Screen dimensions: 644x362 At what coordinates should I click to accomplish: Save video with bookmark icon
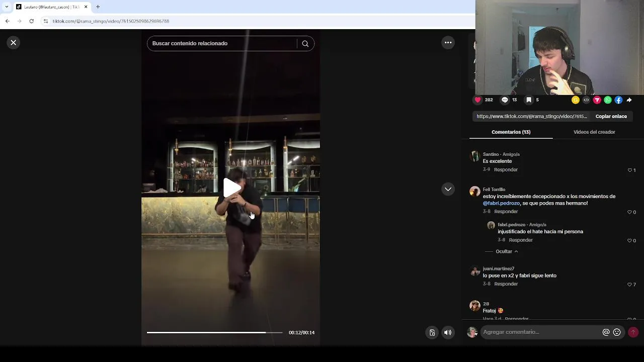coord(529,100)
